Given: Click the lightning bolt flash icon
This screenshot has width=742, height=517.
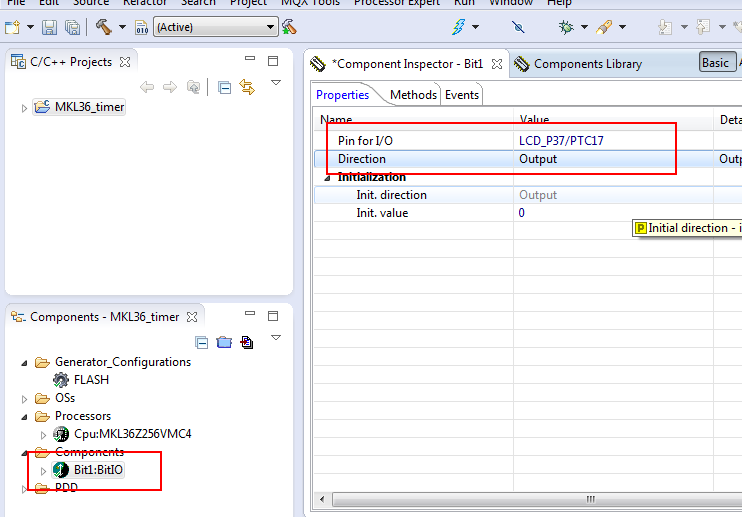Looking at the screenshot, I should click(458, 27).
